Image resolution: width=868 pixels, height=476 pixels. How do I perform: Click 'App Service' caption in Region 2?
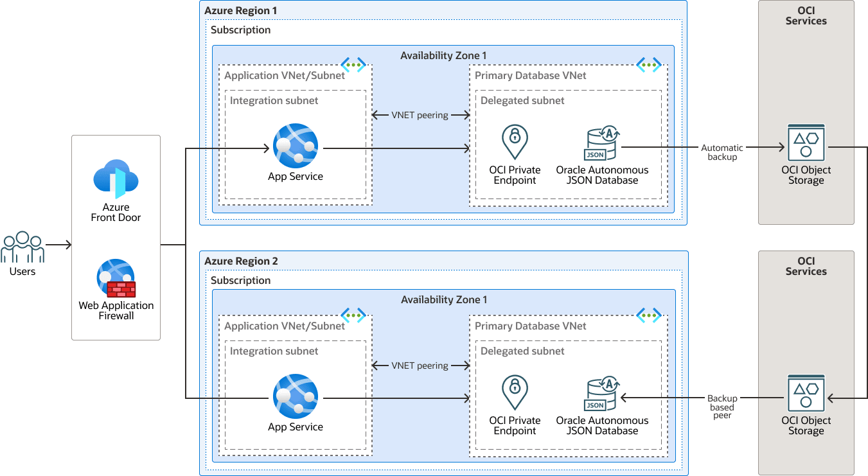point(296,427)
